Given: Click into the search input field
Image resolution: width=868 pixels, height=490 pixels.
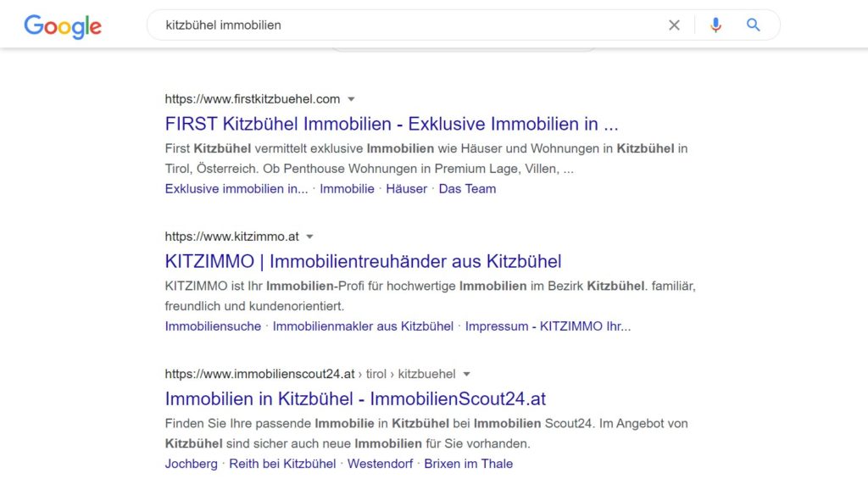Looking at the screenshot, I should (407, 25).
